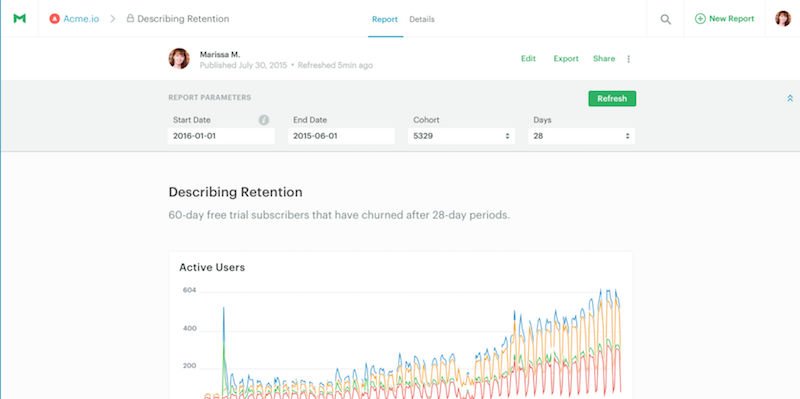Click the green Mode logo icon

pos(19,18)
